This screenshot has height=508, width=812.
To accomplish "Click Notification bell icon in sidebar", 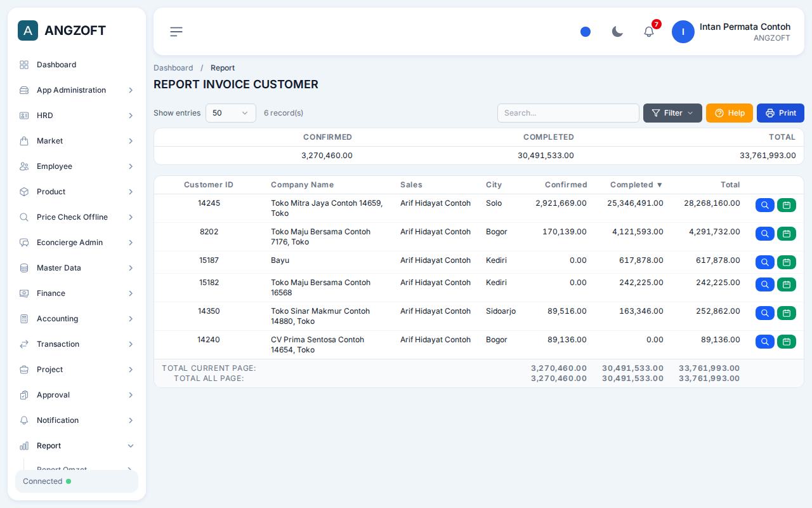I will (24, 420).
